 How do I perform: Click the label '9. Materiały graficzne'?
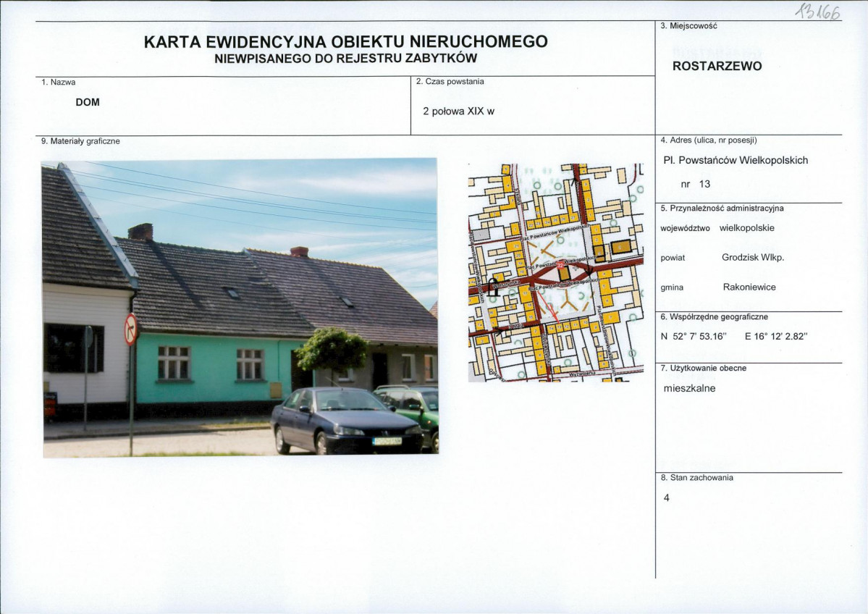pos(80,141)
